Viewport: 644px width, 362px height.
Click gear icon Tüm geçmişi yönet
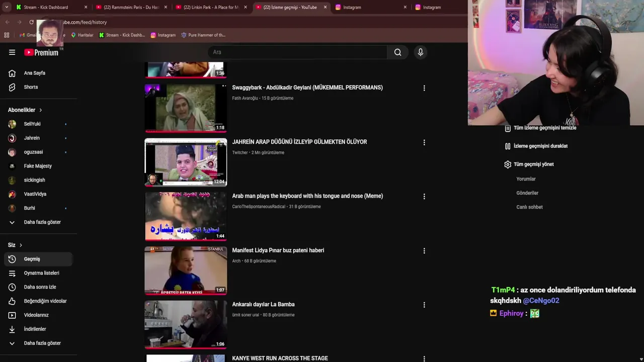508,164
